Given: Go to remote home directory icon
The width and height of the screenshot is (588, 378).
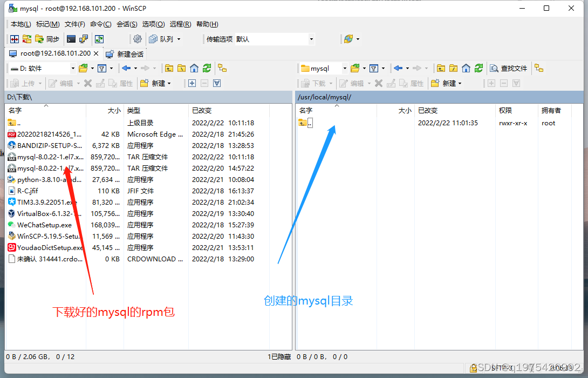Looking at the screenshot, I should 466,69.
